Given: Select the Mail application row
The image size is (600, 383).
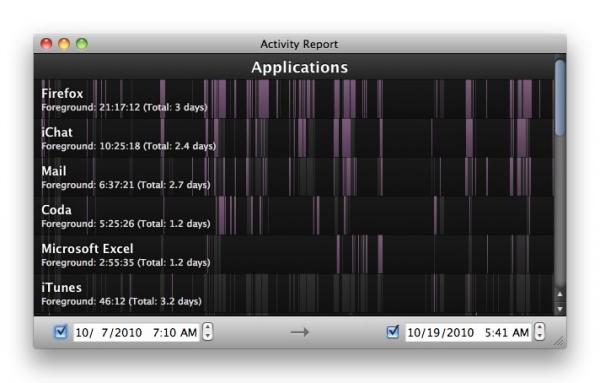Looking at the screenshot, I should click(x=294, y=177).
